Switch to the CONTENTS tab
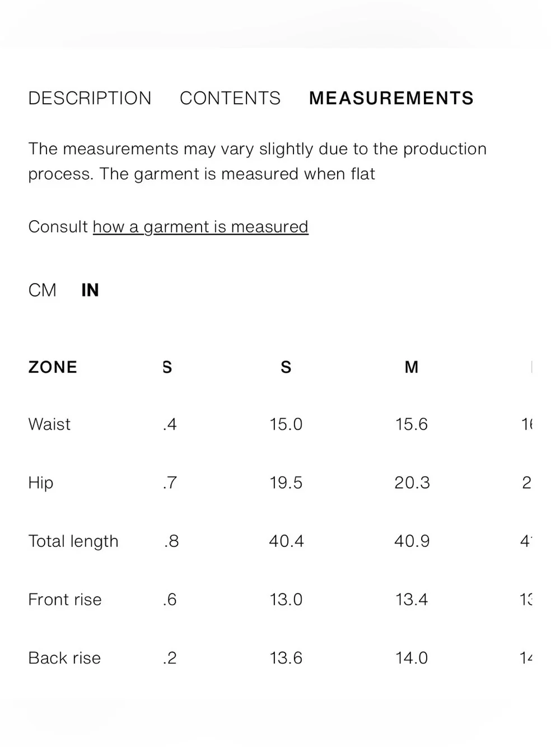 coord(230,98)
